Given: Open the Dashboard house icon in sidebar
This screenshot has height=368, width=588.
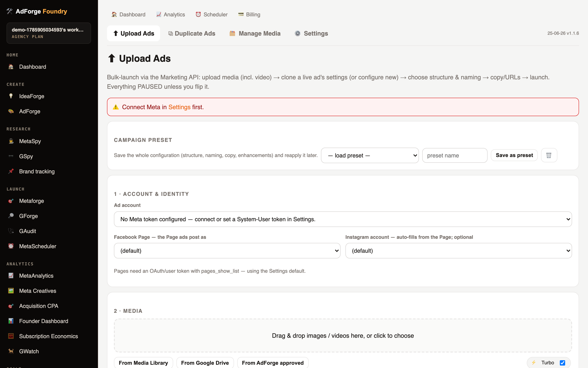Looking at the screenshot, I should pos(11,67).
